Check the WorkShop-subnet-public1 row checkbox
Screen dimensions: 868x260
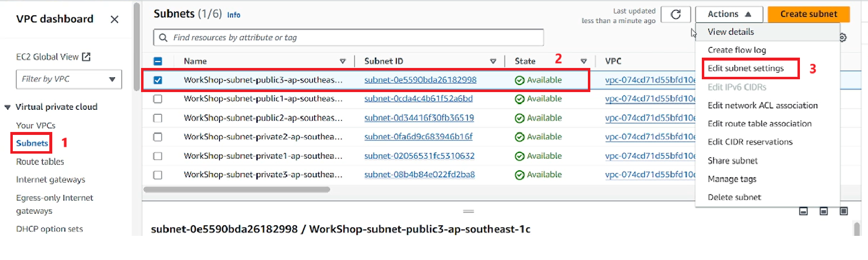[x=158, y=99]
